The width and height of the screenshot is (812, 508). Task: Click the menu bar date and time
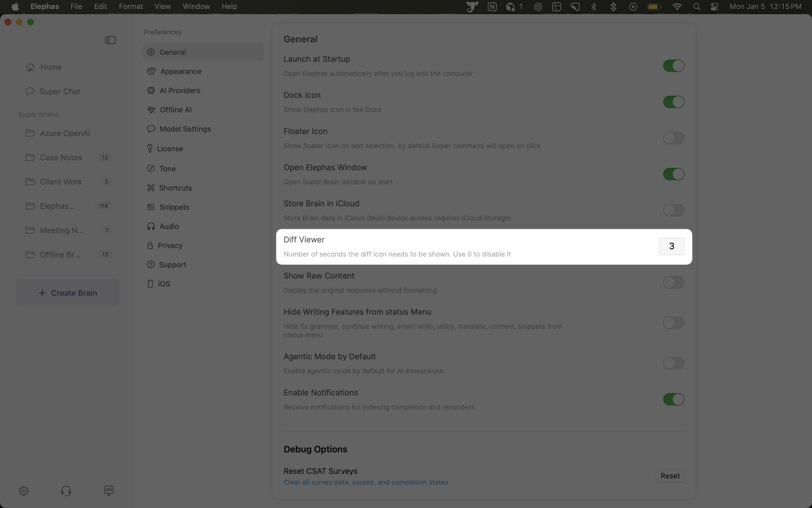pyautogui.click(x=765, y=6)
